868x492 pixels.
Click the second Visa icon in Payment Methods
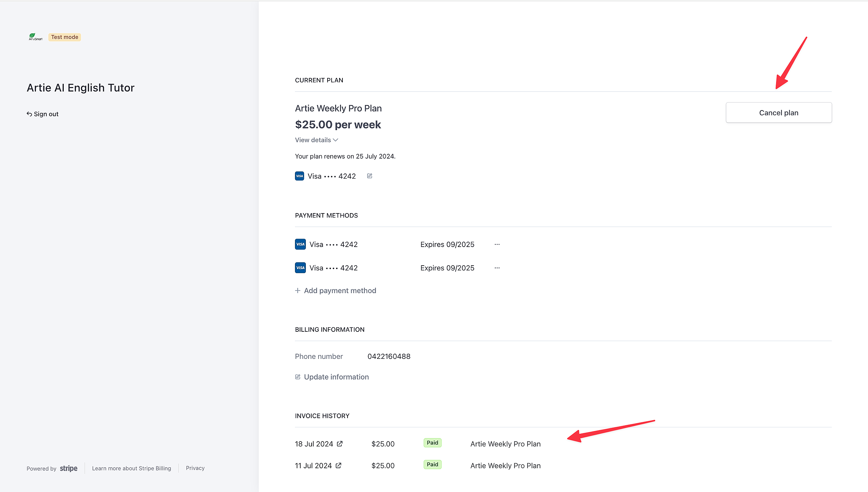(300, 268)
